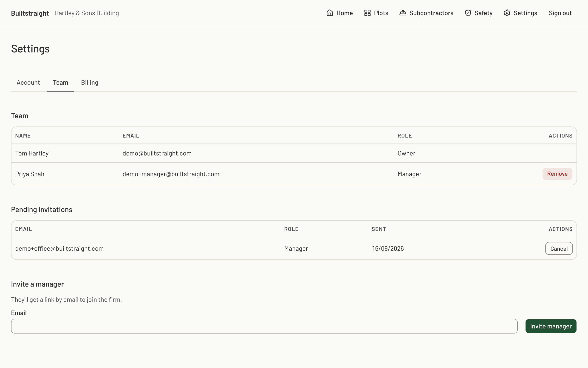Screen dimensions: 588x368
Task: Click the Subcontractors hard hat icon
Action: [x=403, y=13]
